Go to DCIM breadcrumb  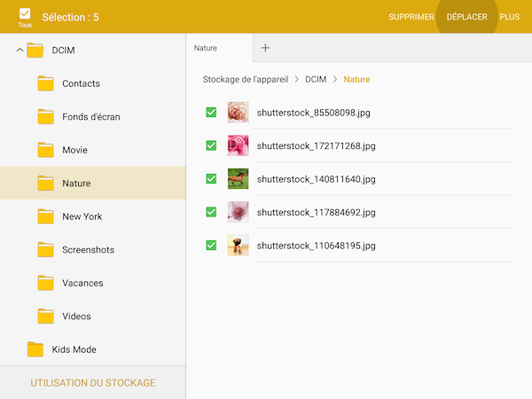tap(316, 80)
